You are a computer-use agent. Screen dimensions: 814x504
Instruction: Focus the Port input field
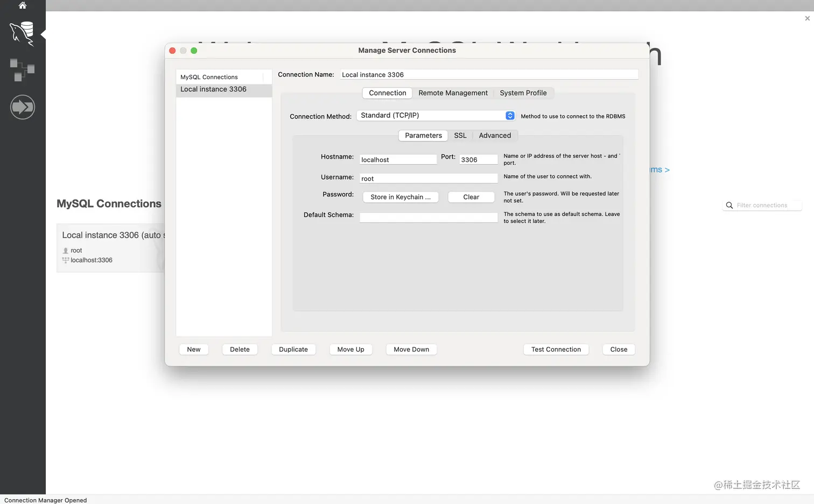(x=478, y=160)
